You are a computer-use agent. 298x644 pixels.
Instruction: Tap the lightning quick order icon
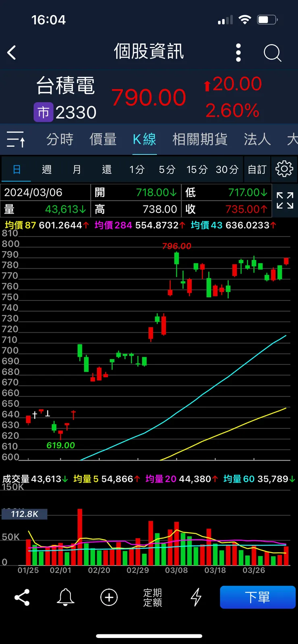[196, 597]
